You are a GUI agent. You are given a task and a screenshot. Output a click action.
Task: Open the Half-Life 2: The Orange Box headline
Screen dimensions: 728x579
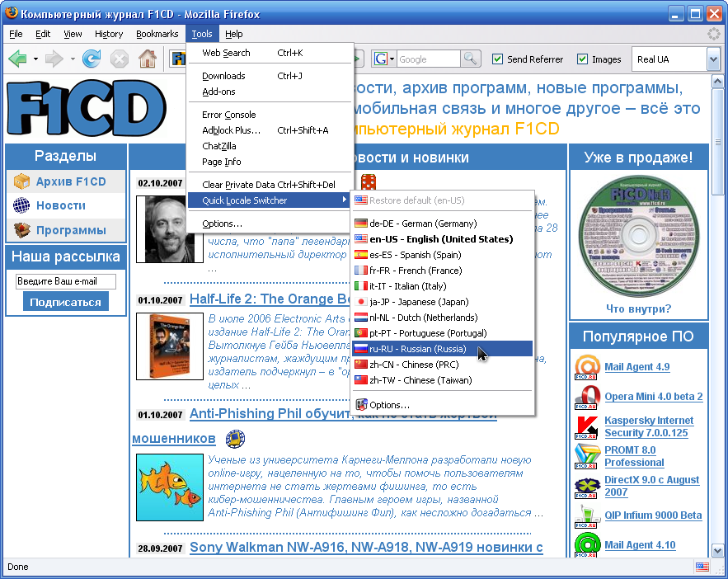[x=270, y=299]
